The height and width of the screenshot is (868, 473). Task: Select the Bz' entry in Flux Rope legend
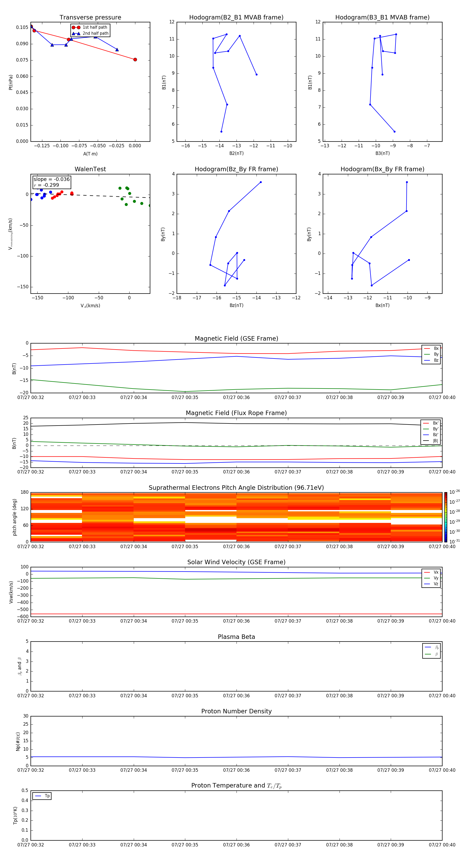coord(431,435)
